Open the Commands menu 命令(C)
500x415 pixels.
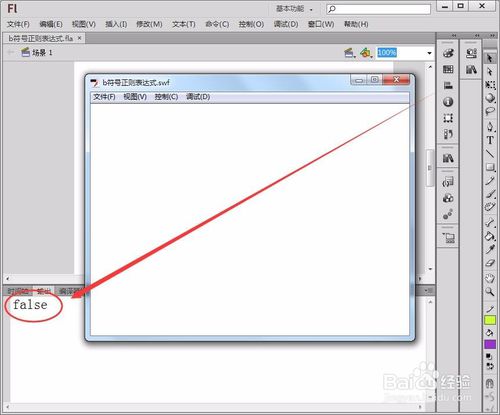pos(217,24)
